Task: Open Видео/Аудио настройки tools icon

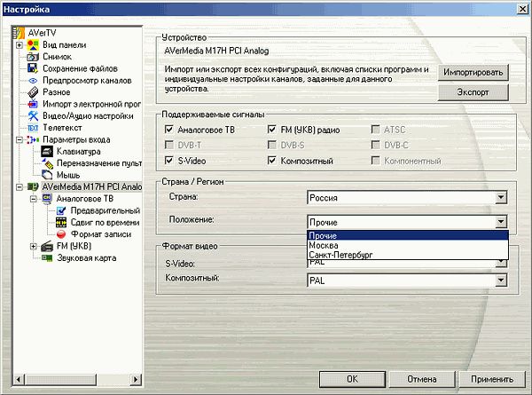Action: (x=33, y=116)
